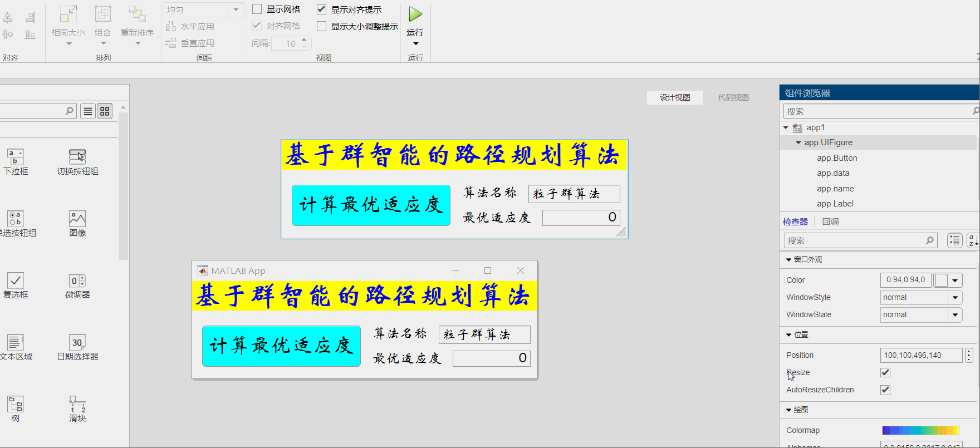Uncheck the 显示对齐提示 checkbox

tap(321, 9)
